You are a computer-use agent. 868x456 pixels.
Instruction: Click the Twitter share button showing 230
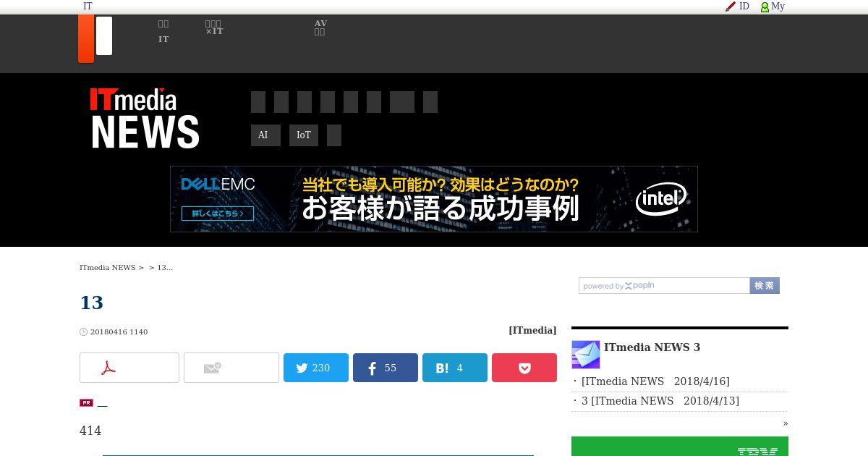pyautogui.click(x=316, y=368)
